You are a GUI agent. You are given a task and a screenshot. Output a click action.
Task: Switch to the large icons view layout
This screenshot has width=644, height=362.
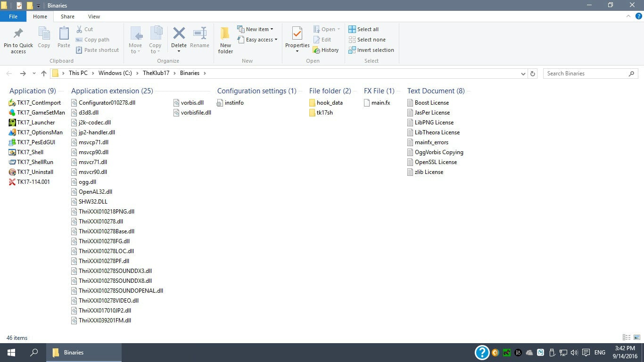(637, 337)
